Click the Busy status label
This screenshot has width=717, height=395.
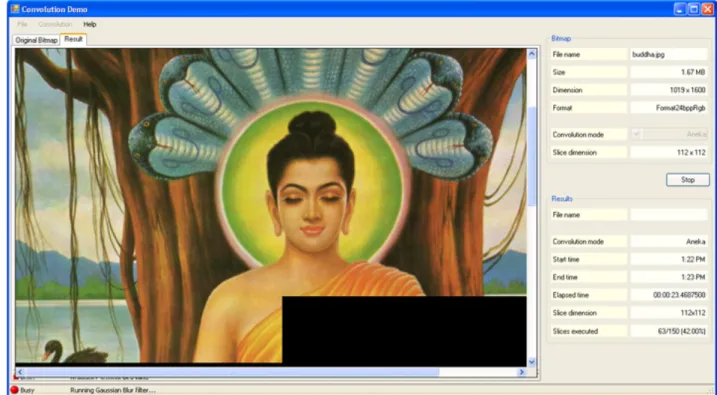click(27, 390)
